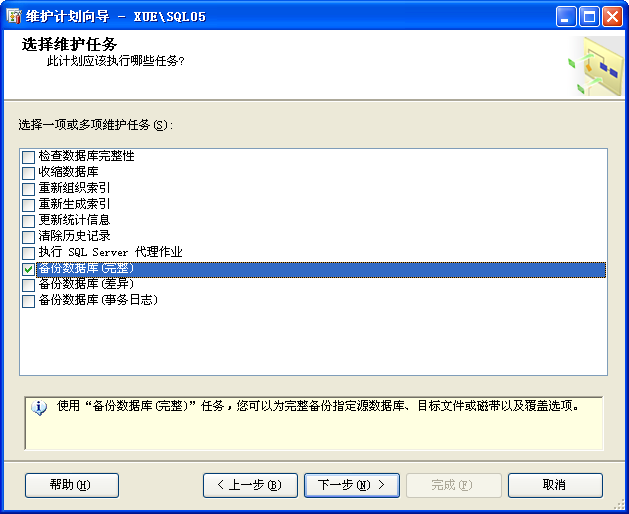Select the 备份数据库(差异) row text

pyautogui.click(x=86, y=284)
